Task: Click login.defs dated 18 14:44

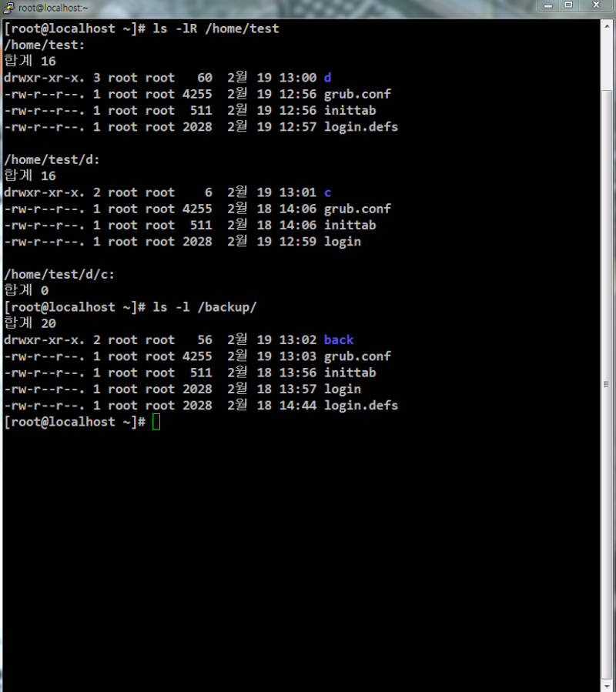Action: click(361, 406)
